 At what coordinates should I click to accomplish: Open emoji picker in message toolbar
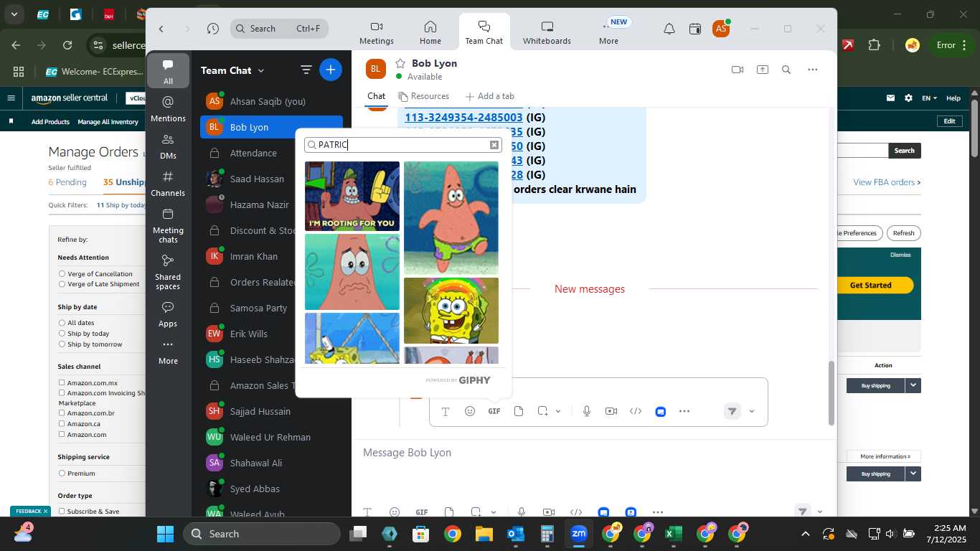[469, 411]
